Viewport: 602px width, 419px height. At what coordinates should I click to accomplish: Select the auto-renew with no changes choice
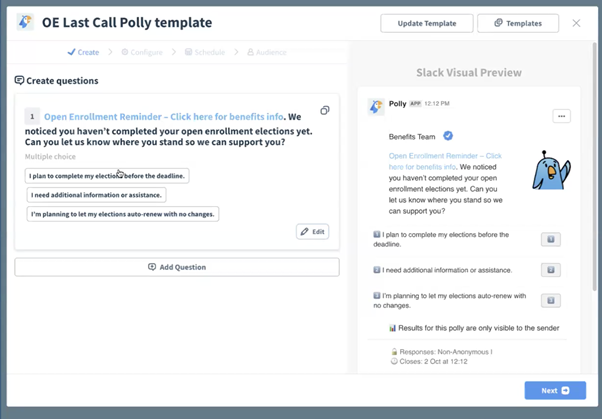point(123,214)
